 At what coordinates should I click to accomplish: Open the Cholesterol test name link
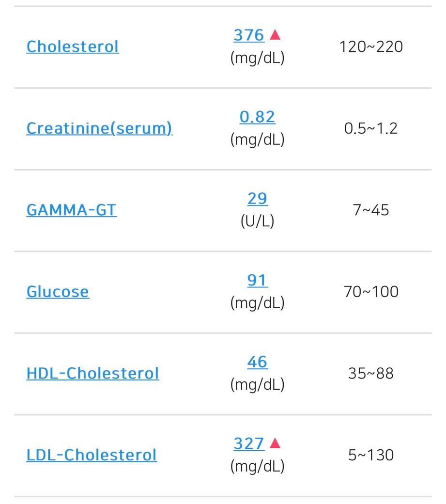73,47
